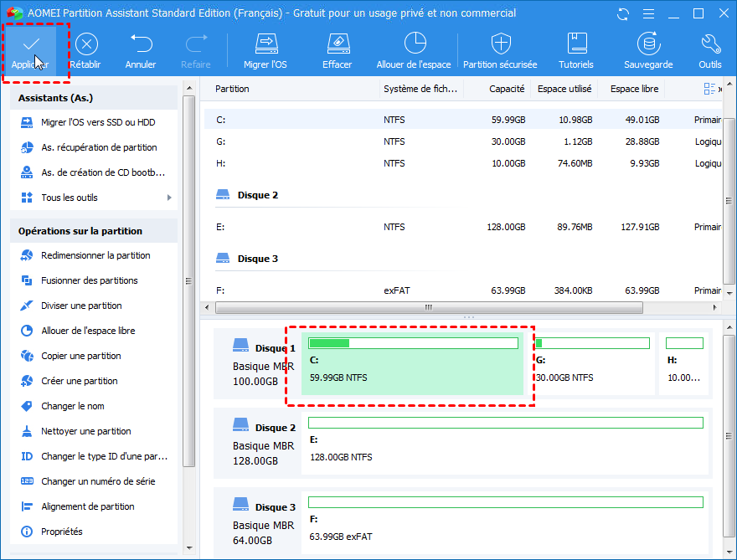Click the Appliquer checkmark icon
Screen dimensions: 737x560
tap(30, 44)
